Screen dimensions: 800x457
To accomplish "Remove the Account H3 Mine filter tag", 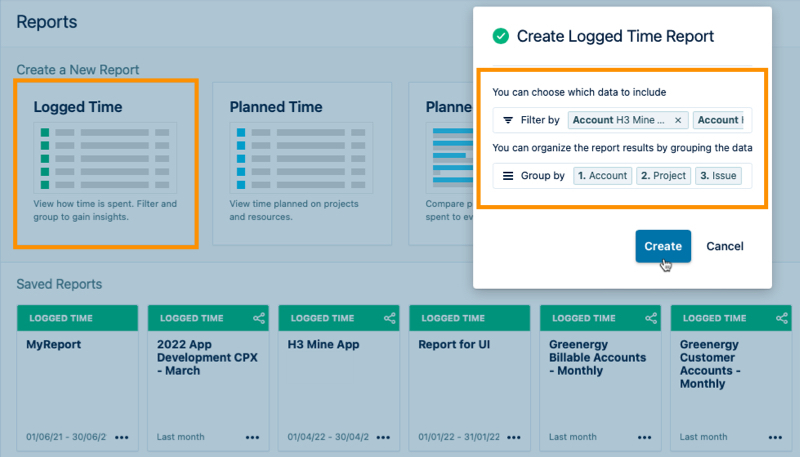I will pyautogui.click(x=678, y=120).
